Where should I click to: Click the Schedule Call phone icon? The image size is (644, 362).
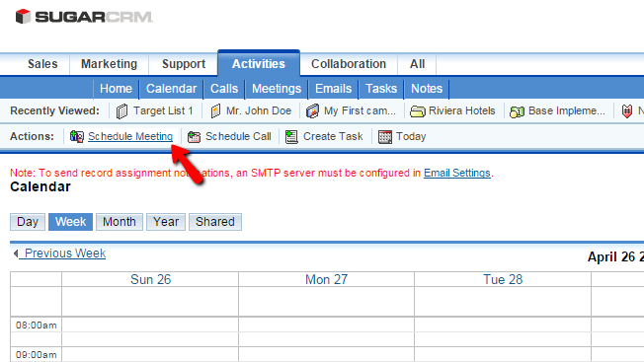coord(194,136)
